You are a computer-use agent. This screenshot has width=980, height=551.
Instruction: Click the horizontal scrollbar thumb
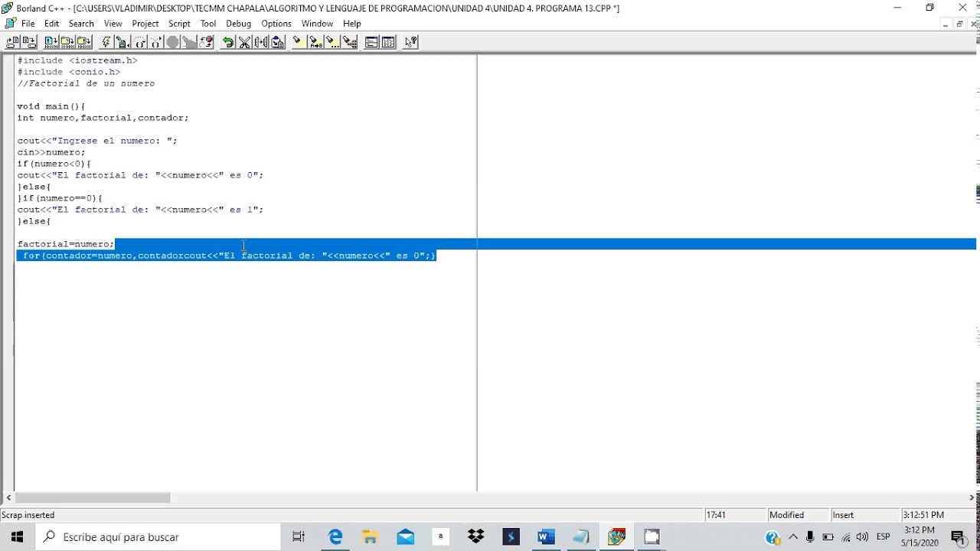(x=93, y=497)
